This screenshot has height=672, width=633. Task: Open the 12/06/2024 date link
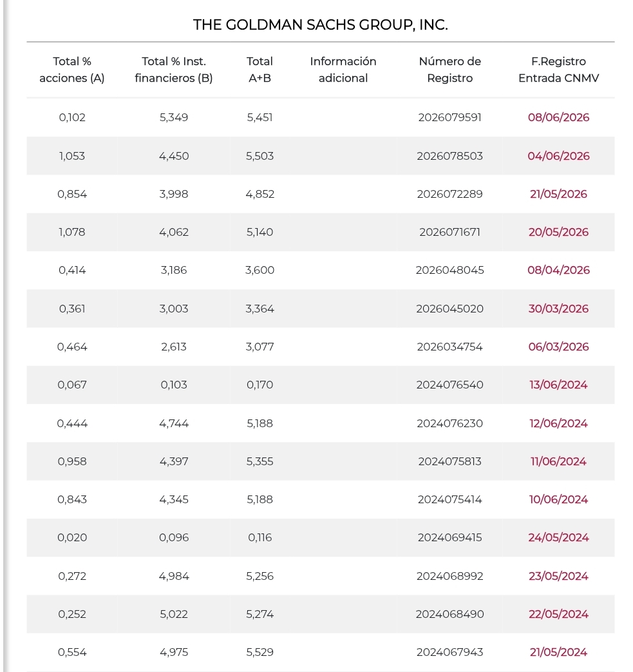pyautogui.click(x=558, y=423)
